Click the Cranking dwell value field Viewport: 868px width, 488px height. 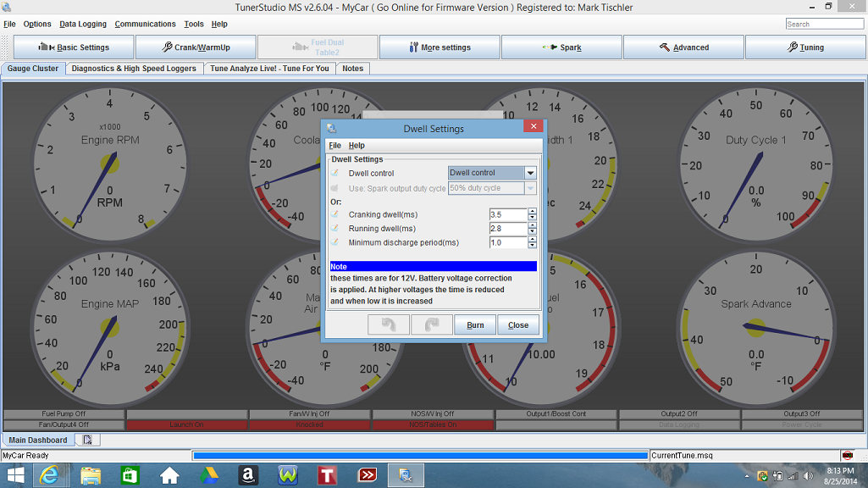pos(508,213)
